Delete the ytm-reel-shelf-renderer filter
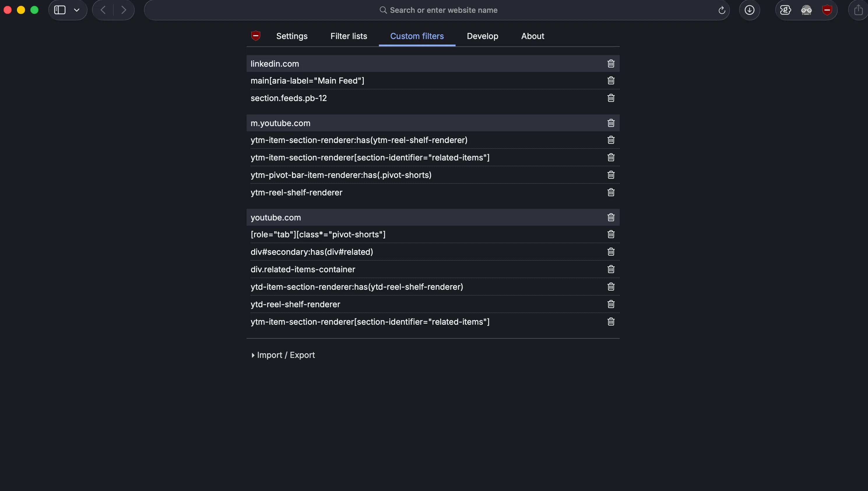The image size is (868, 491). pyautogui.click(x=611, y=192)
